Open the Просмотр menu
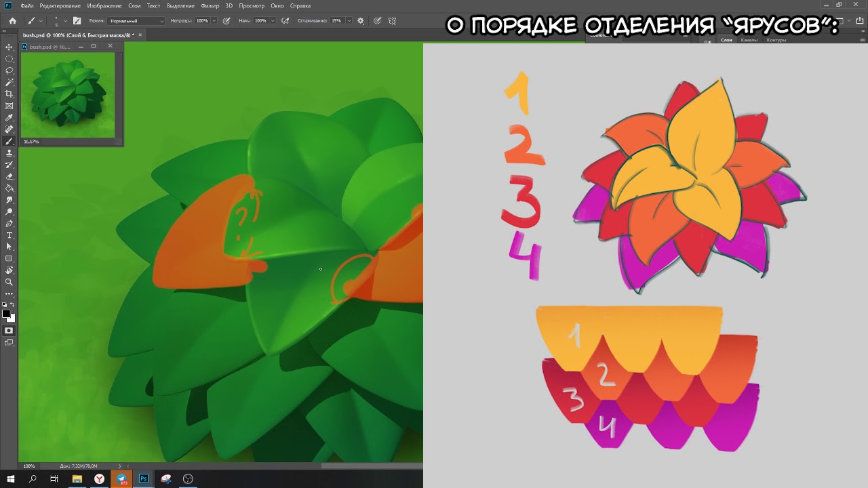The width and height of the screenshot is (868, 488). 252,5
